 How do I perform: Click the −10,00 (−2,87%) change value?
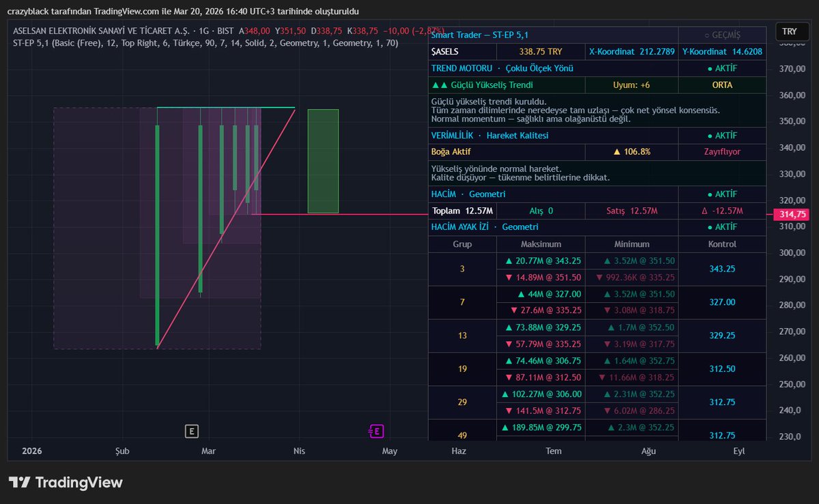(x=413, y=31)
